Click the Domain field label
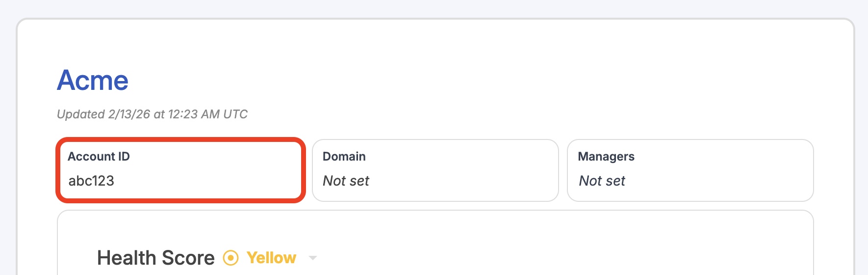 [x=344, y=156]
